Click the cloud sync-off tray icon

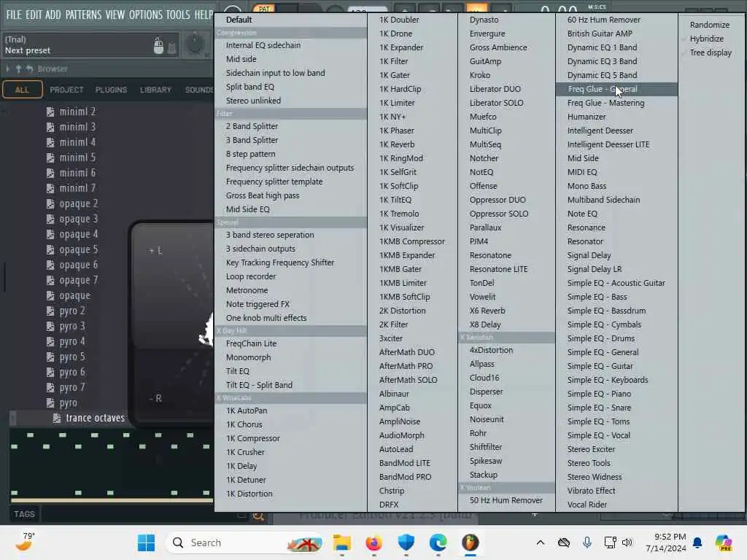pyautogui.click(x=564, y=542)
